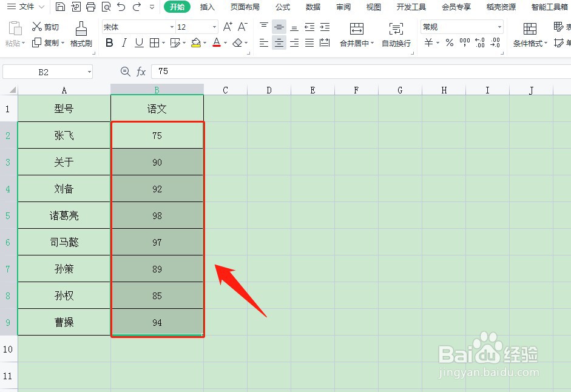The image size is (571, 392).
Task: Align text right
Action: click(x=294, y=42)
